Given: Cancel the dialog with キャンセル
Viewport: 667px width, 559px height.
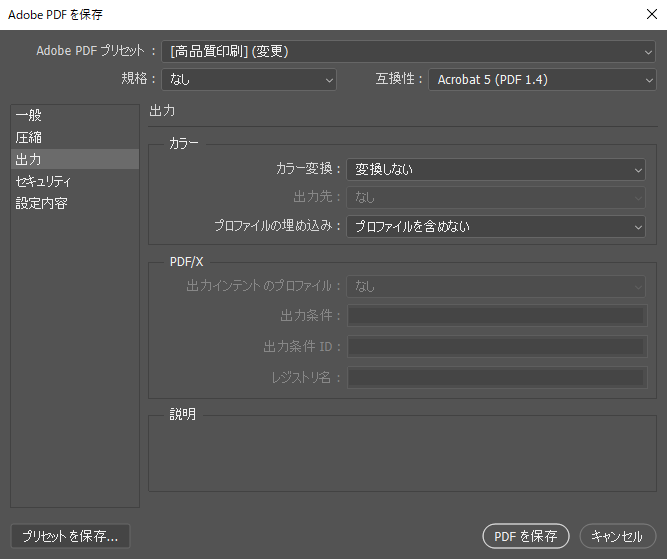Looking at the screenshot, I should 617,536.
